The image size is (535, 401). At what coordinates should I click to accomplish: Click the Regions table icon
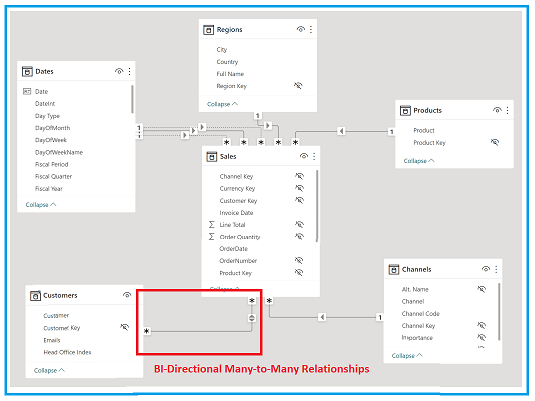pyautogui.click(x=208, y=30)
